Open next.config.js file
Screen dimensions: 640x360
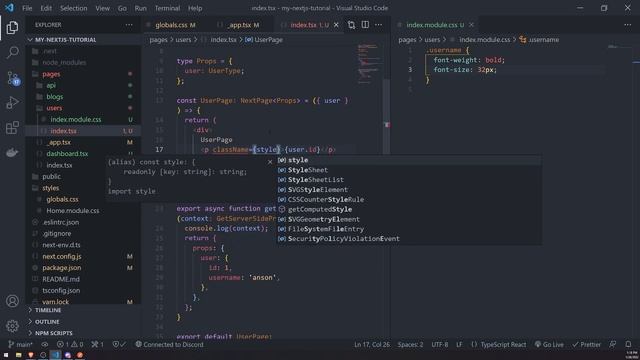(62, 256)
